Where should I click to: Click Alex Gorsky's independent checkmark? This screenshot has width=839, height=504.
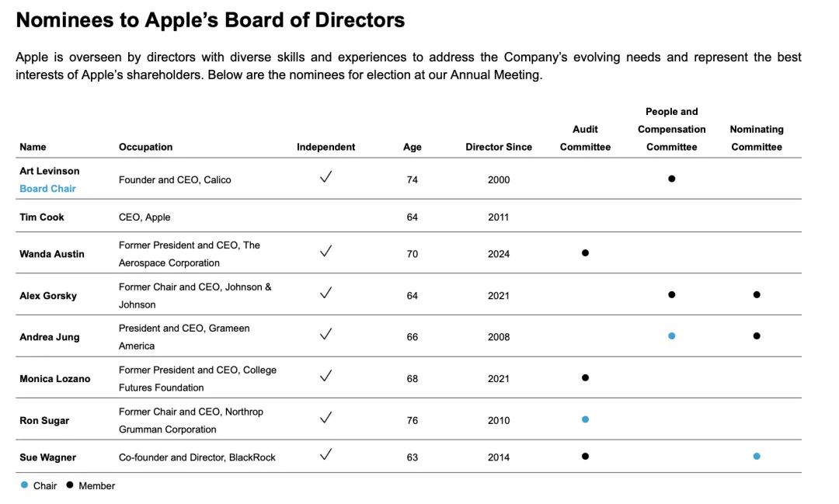pos(326,293)
